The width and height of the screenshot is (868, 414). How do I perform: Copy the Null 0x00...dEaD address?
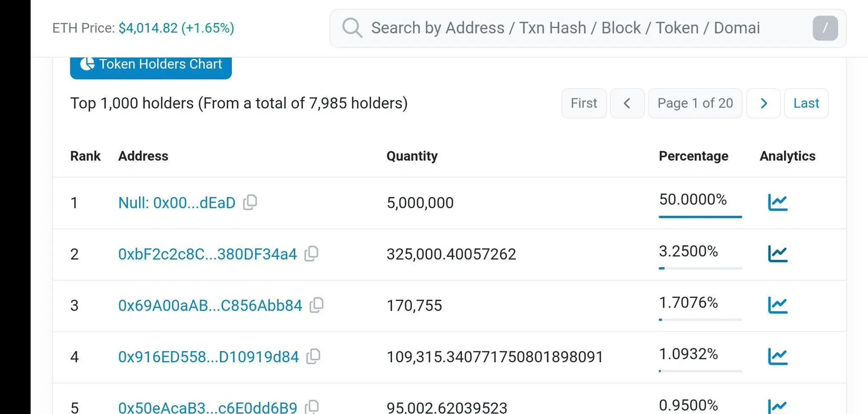250,202
